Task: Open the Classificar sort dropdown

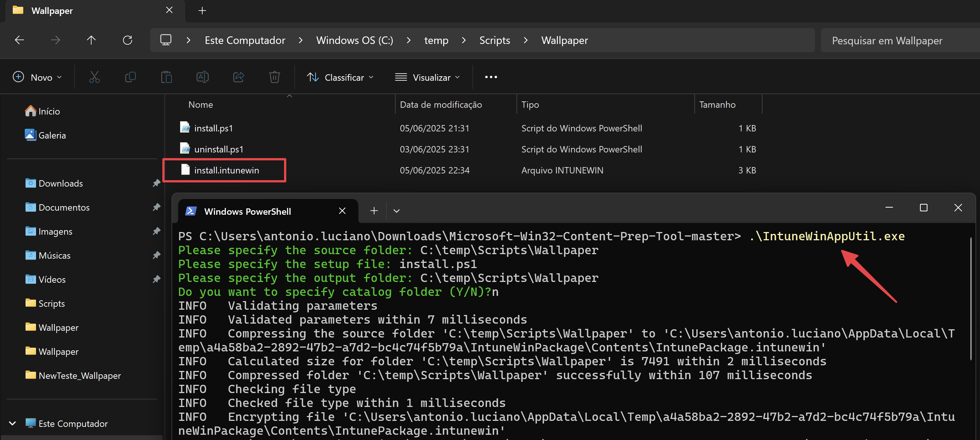Action: tap(340, 77)
